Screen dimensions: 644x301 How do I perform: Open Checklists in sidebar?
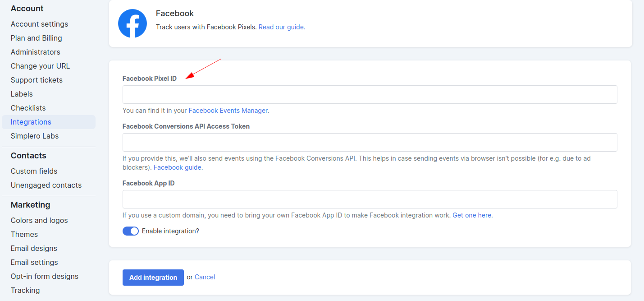[x=28, y=108]
